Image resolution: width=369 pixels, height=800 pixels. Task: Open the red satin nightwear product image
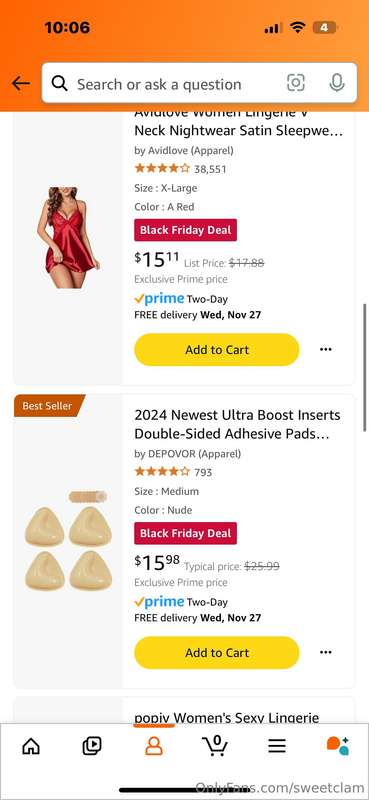click(x=68, y=238)
